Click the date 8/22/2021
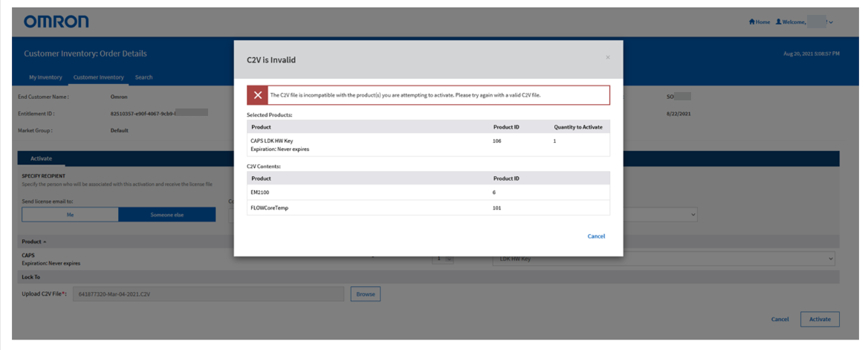Image resolution: width=868 pixels, height=350 pixels. [678, 113]
